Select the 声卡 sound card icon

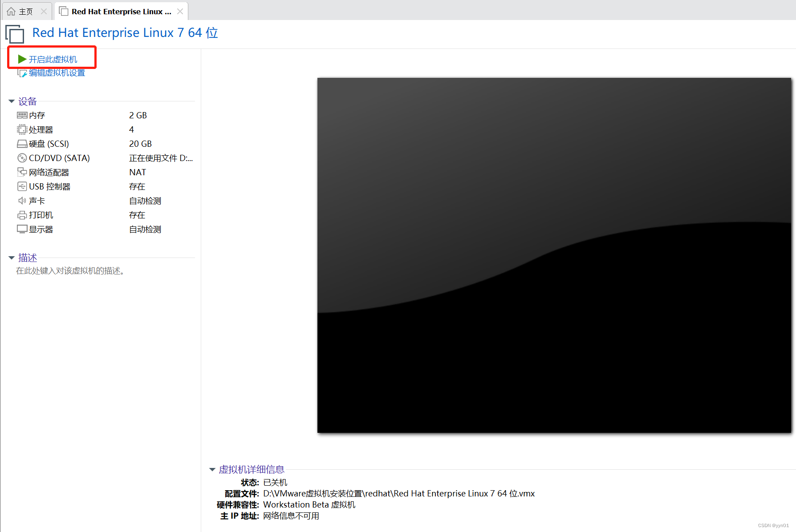click(22, 200)
